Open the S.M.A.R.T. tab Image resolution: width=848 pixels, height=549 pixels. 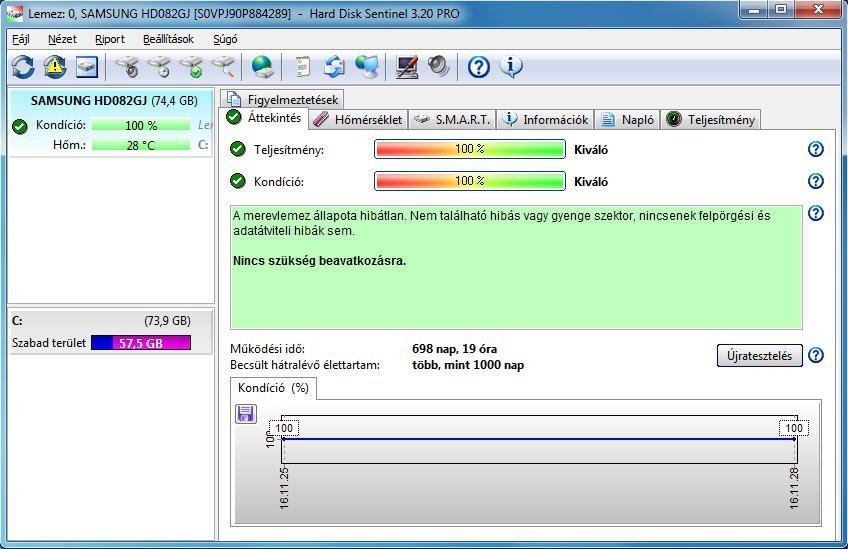(x=452, y=120)
